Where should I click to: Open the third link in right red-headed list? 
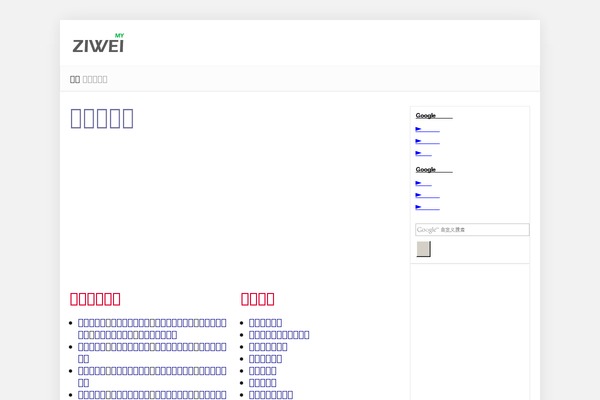pos(268,347)
